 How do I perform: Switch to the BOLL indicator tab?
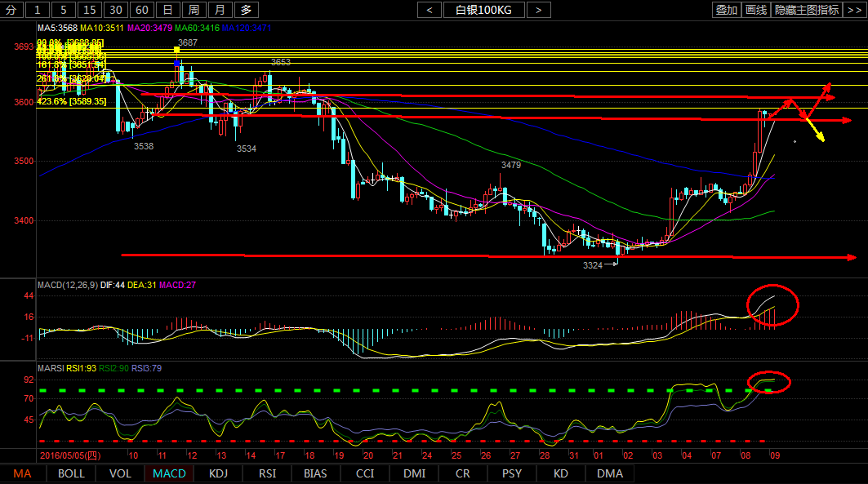coord(71,473)
